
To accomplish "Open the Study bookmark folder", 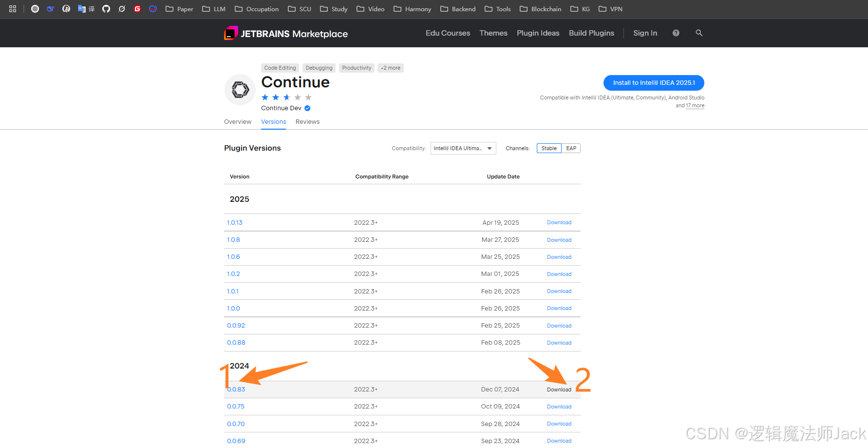I will click(334, 9).
